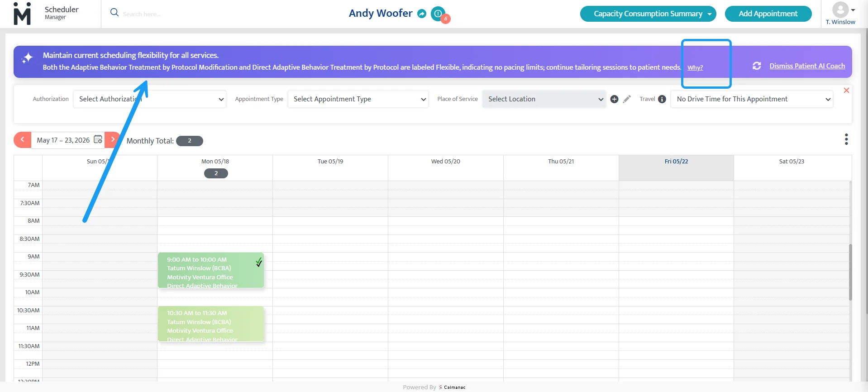Show Travel info icon
The width and height of the screenshot is (868, 392).
click(662, 99)
